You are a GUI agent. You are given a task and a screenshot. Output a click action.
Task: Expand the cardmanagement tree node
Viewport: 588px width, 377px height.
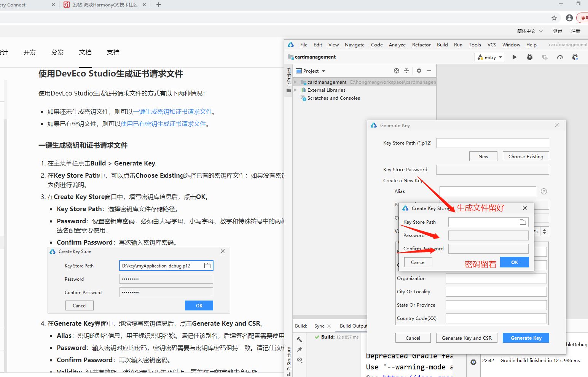pos(295,82)
